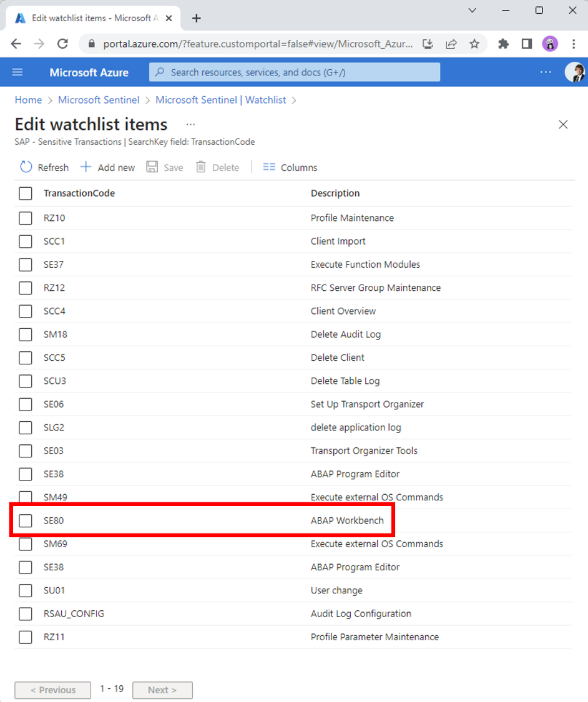Click Set Up Transport Organizer text
The width and height of the screenshot is (588, 702).
(367, 404)
